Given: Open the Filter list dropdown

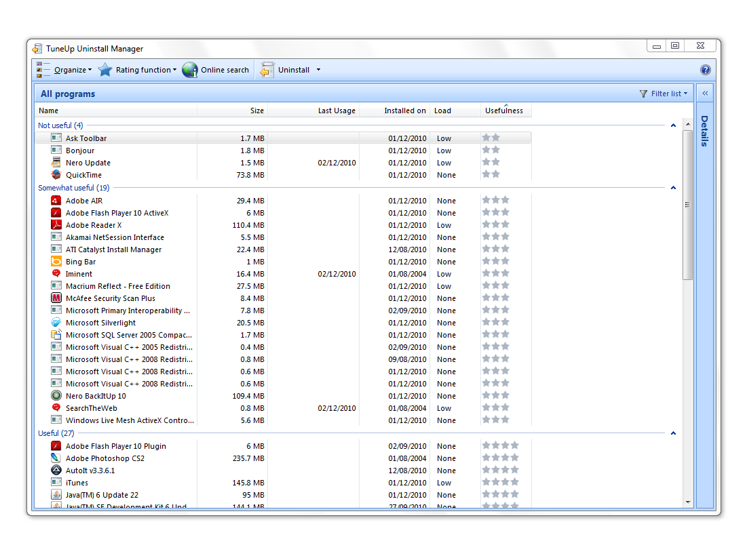Looking at the screenshot, I should [x=664, y=94].
